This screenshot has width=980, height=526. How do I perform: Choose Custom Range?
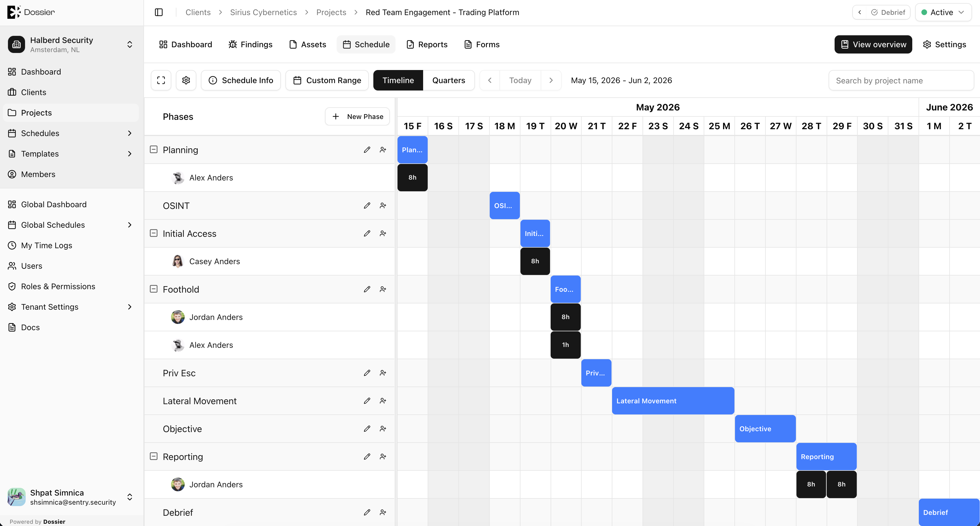[327, 80]
